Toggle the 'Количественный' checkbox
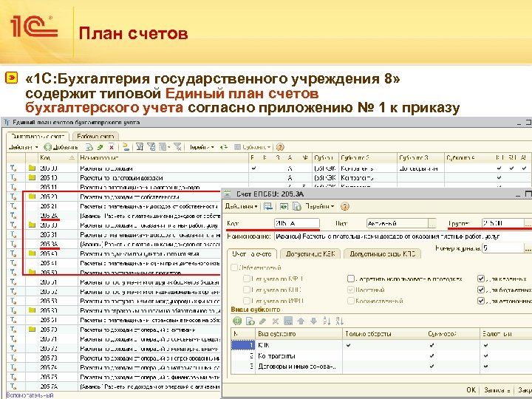Viewport: 532px width, 399px height. pos(351,301)
